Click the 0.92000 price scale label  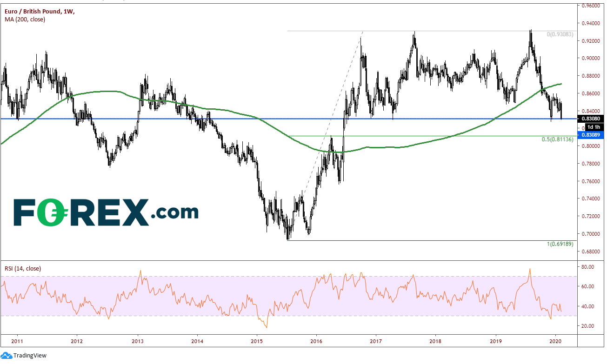(592, 41)
